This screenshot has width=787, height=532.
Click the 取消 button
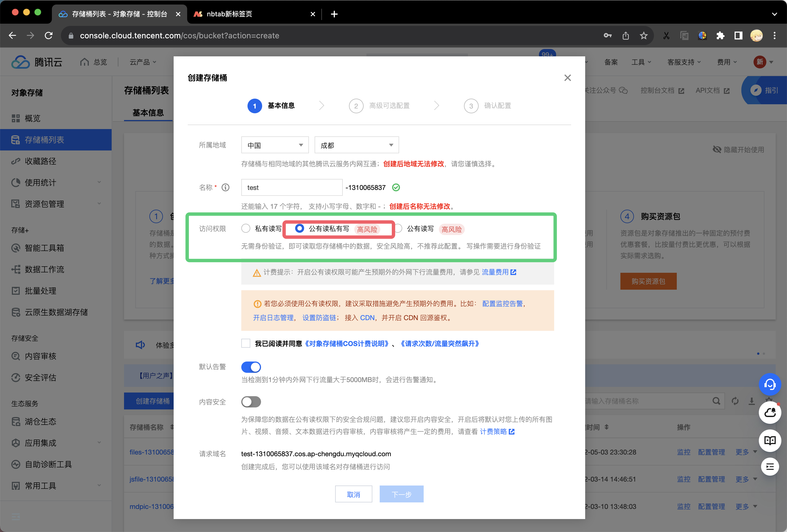pos(353,494)
